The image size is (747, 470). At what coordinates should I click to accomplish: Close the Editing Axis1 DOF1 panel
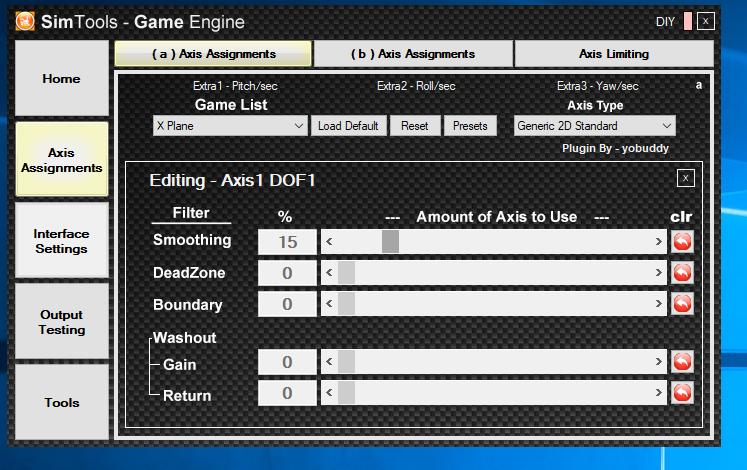coord(686,178)
